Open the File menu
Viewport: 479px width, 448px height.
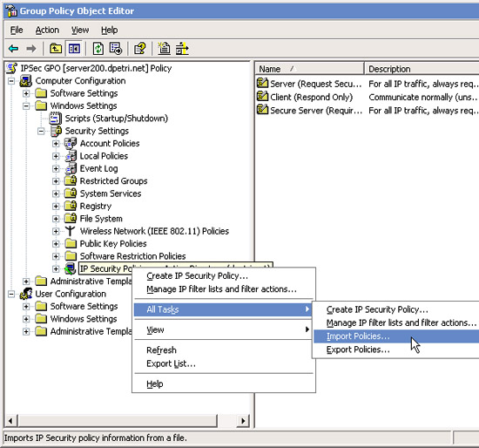pos(17,30)
